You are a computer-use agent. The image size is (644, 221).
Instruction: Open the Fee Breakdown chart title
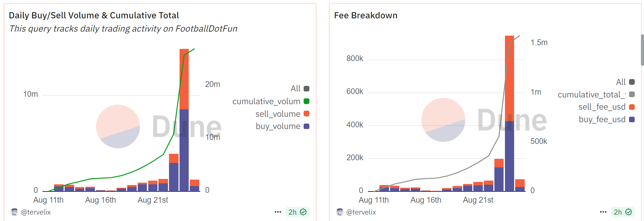(366, 15)
